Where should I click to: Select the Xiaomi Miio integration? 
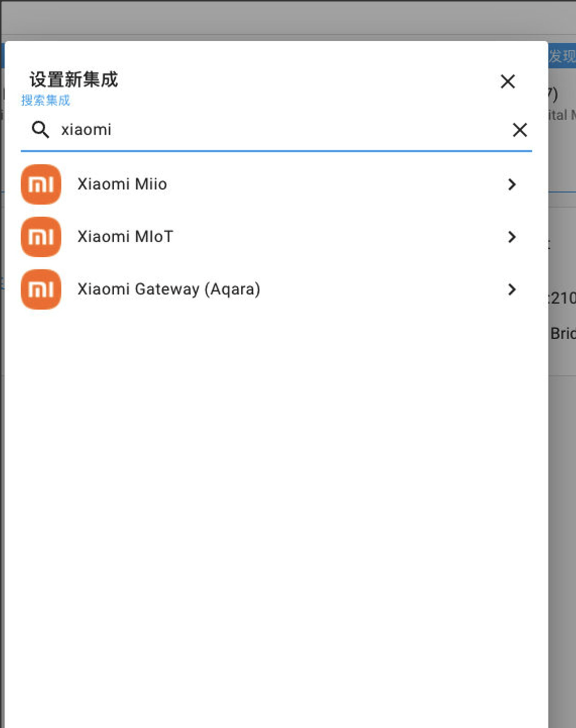(x=276, y=184)
